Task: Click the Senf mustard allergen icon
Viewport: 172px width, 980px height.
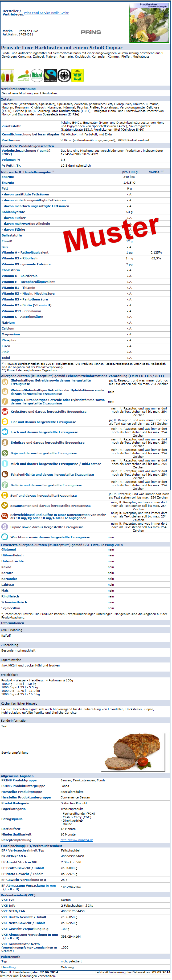Action: (x=5, y=495)
